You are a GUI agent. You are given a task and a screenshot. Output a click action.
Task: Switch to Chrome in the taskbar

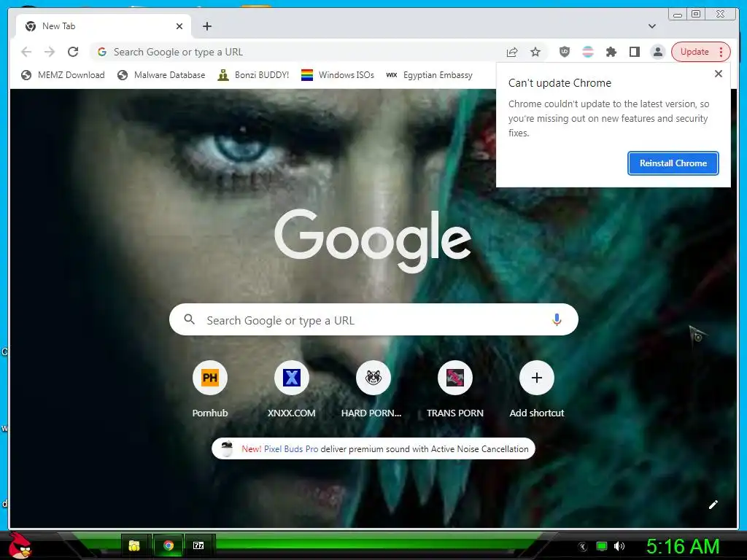click(169, 545)
